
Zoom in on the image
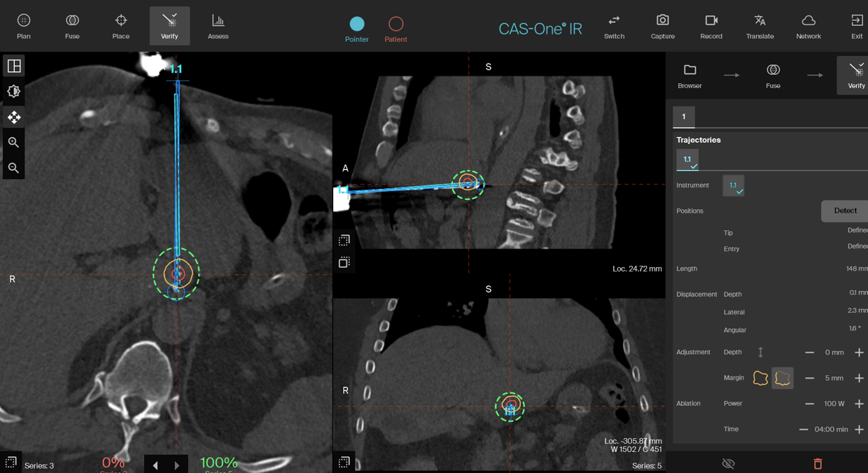point(14,142)
